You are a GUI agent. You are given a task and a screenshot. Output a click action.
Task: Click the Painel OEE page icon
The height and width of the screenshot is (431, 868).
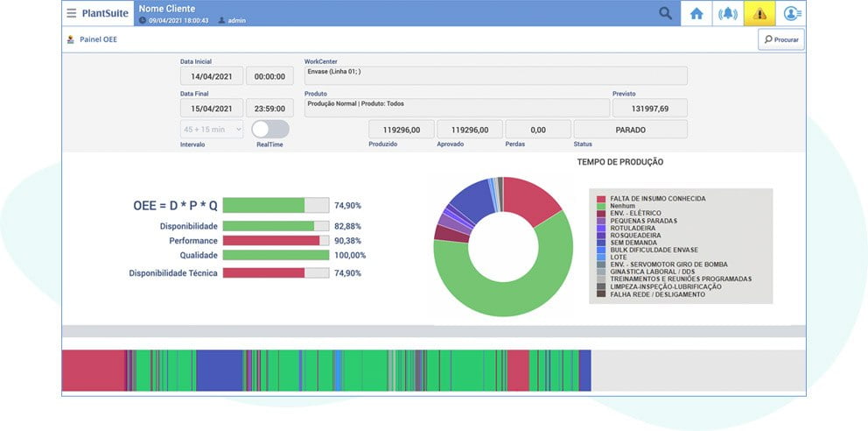[71, 40]
